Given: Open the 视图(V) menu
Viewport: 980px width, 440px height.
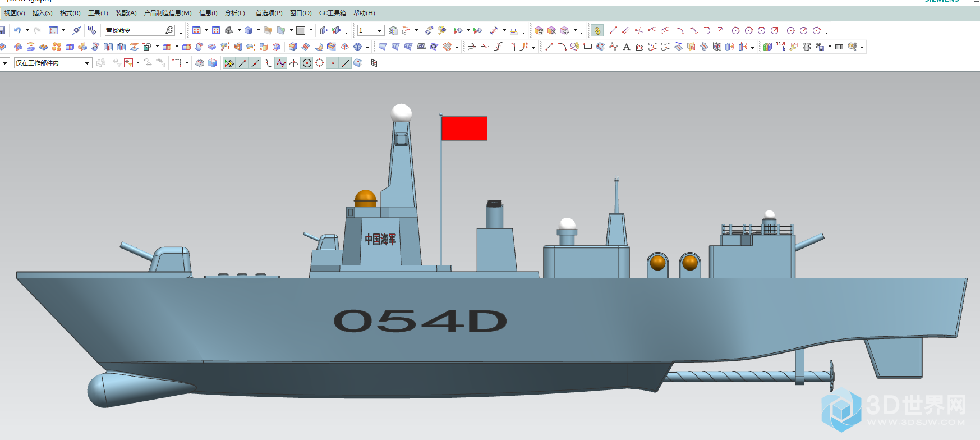Looking at the screenshot, I should [x=15, y=13].
